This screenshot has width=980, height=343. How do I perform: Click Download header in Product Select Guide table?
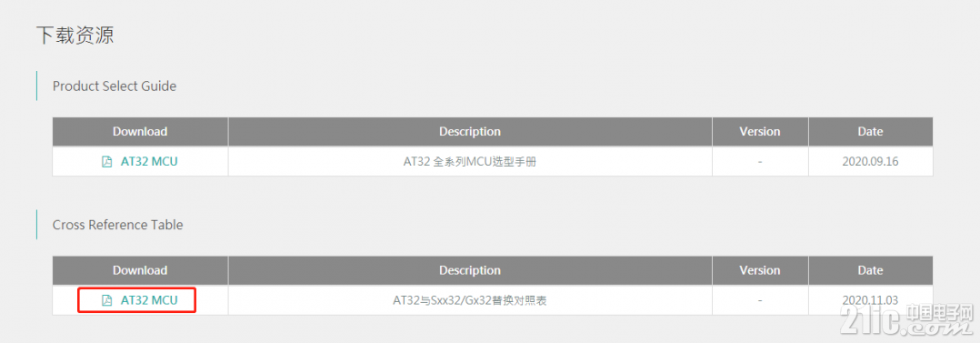click(140, 131)
